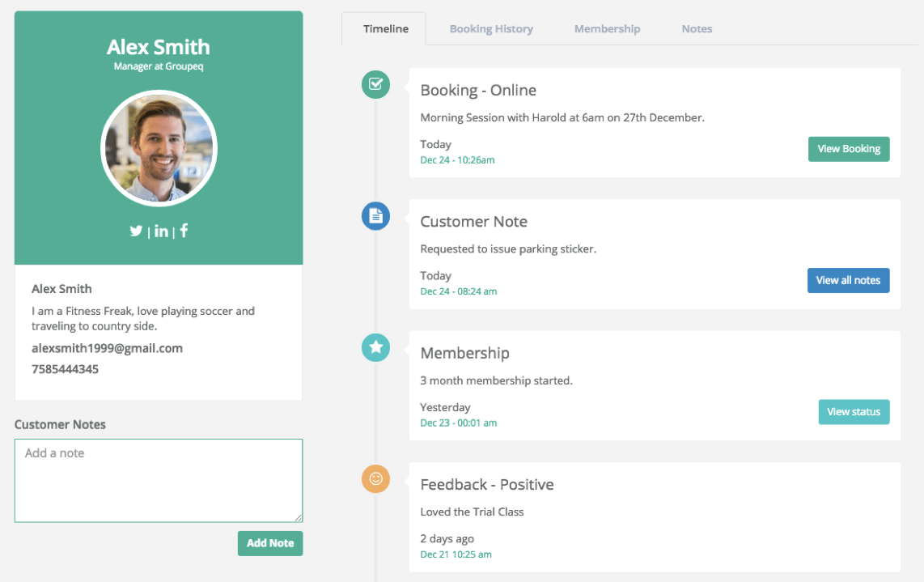The width and height of the screenshot is (924, 582).
Task: Click the View status button
Action: 854,412
